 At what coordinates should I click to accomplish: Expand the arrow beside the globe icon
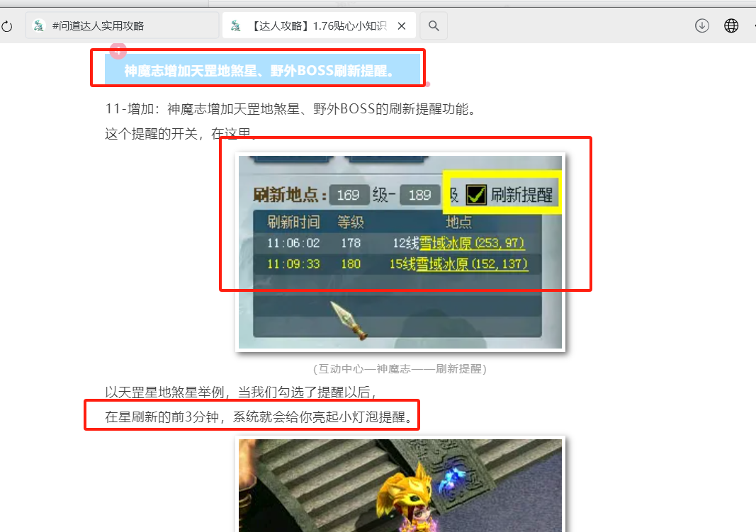(752, 26)
